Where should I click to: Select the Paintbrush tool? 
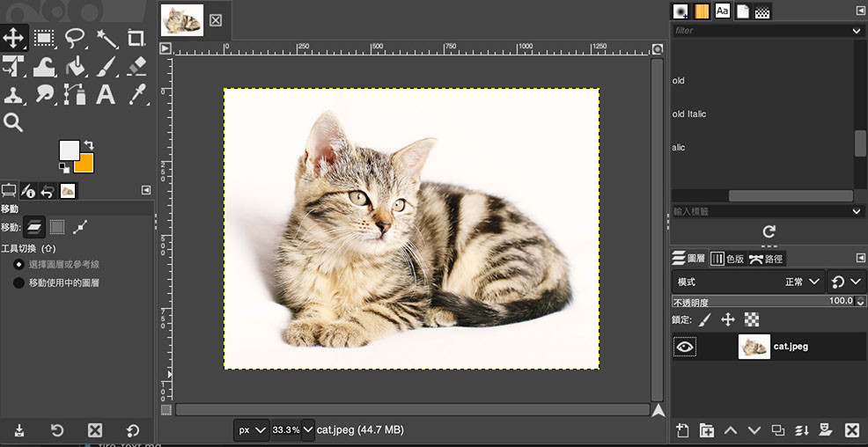[x=106, y=67]
